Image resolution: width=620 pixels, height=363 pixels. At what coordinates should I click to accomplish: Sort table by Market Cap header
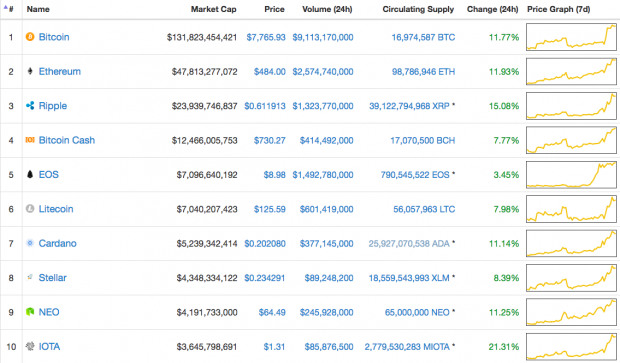[x=214, y=9]
